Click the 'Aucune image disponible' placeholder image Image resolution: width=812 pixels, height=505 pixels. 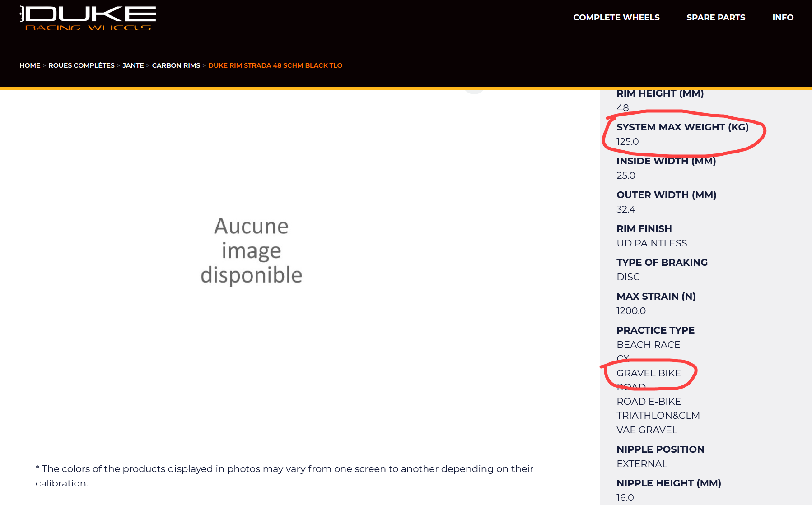[x=251, y=250]
